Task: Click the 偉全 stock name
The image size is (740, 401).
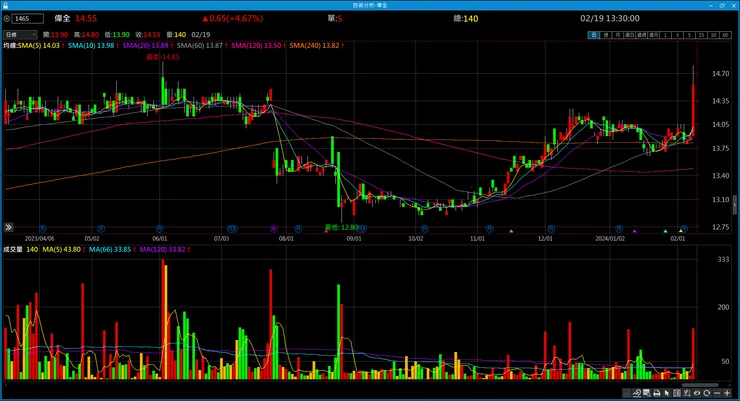Action: 62,18
